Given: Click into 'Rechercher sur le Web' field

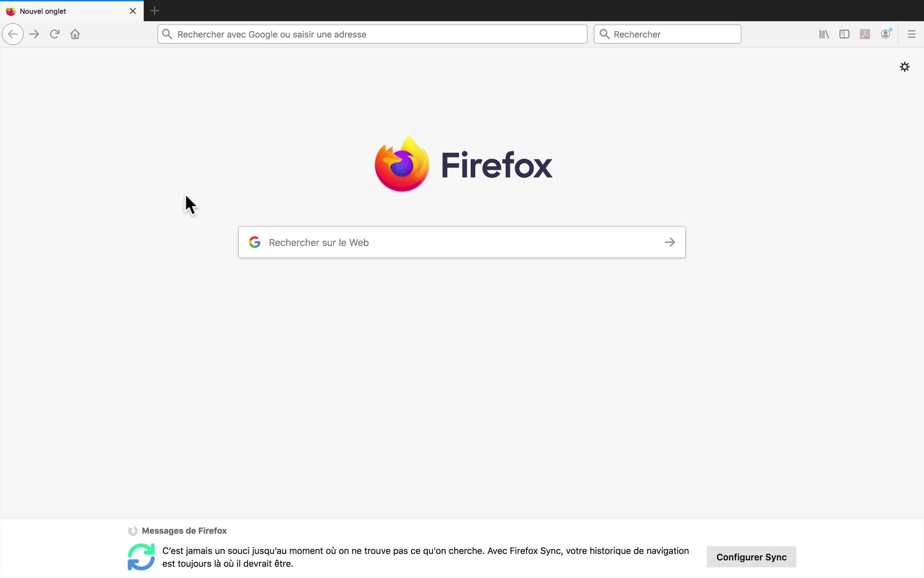Looking at the screenshot, I should tap(462, 242).
